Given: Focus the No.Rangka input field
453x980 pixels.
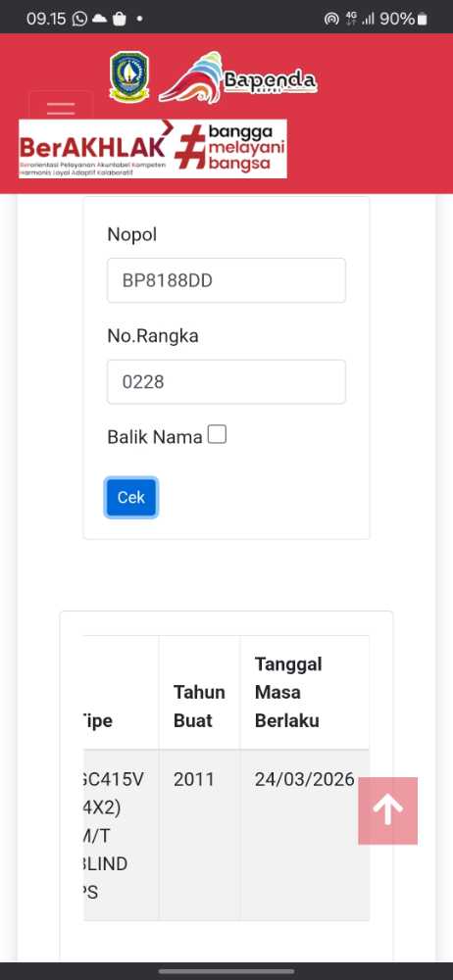Looking at the screenshot, I should pyautogui.click(x=226, y=382).
